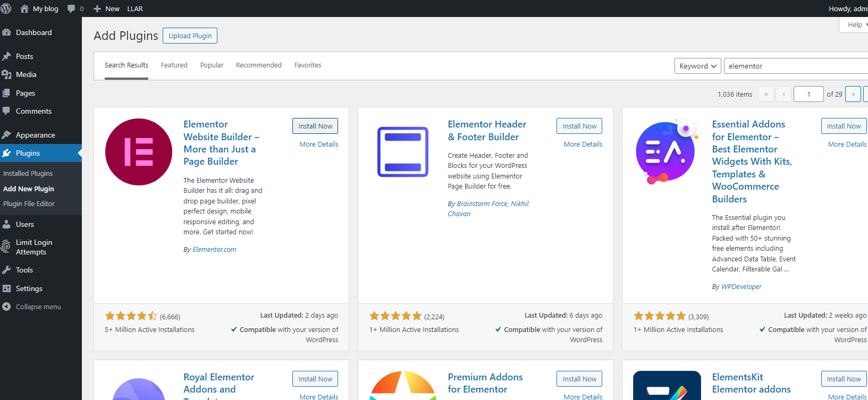Click the LLAR admin bar item
Screen dimensions: 868x400
[135, 8]
